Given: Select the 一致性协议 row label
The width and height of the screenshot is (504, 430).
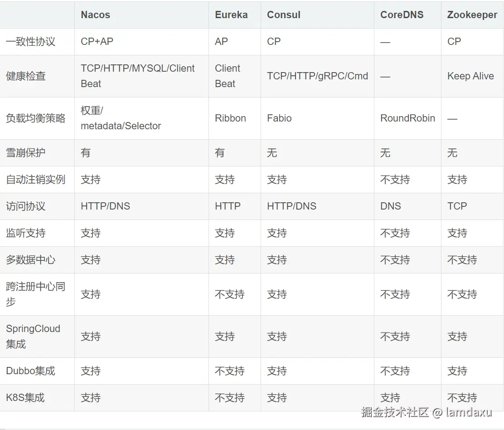Looking at the screenshot, I should pos(30,42).
